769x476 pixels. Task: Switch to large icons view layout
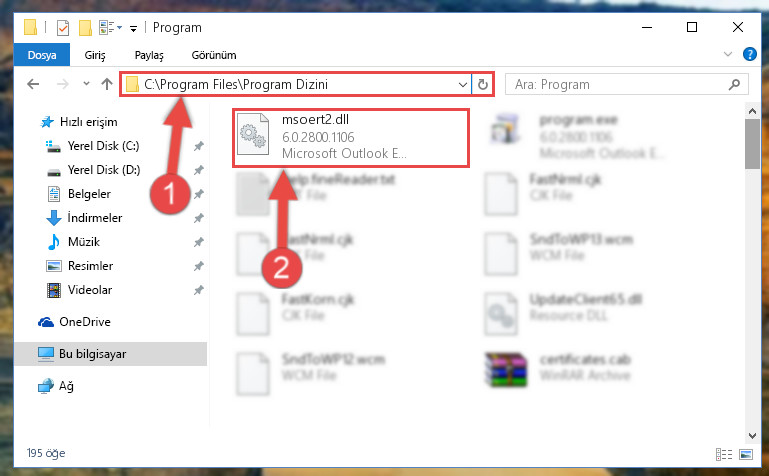click(746, 454)
